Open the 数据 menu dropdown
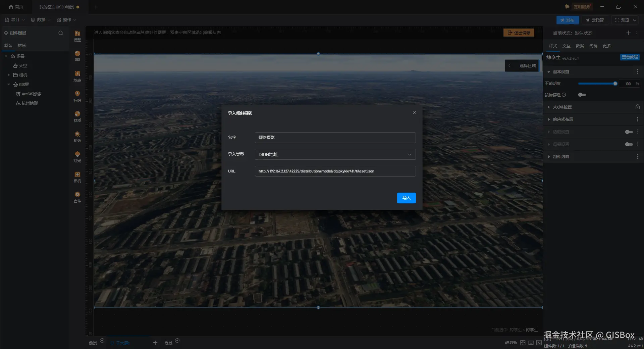Viewport: 644px width, 349px height. click(x=41, y=20)
